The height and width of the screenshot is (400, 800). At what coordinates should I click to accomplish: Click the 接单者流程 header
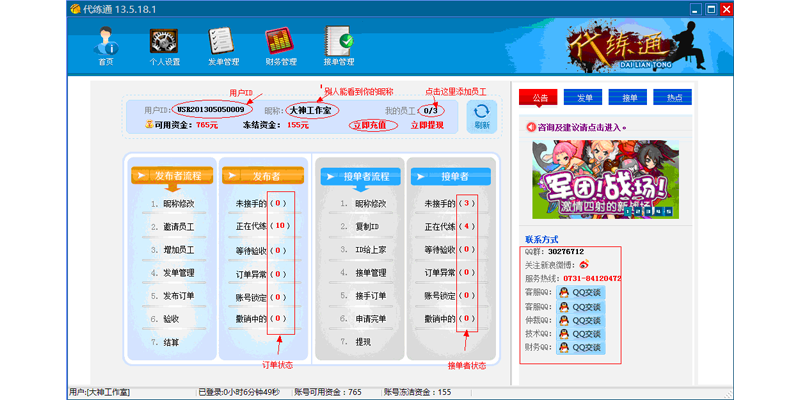[361, 177]
